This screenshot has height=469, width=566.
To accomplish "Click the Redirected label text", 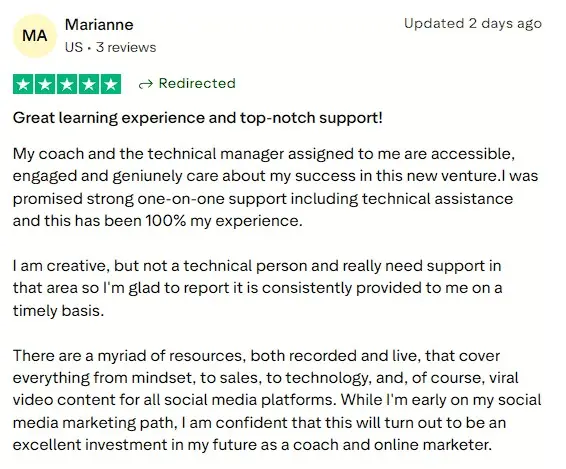I will [197, 83].
